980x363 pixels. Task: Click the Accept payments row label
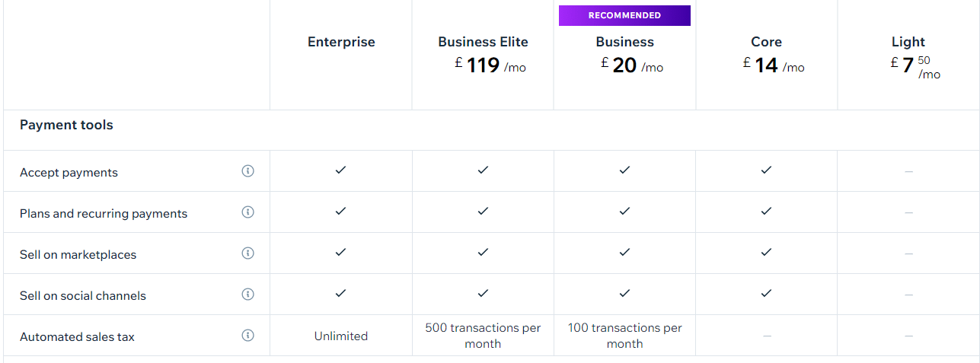(x=69, y=173)
